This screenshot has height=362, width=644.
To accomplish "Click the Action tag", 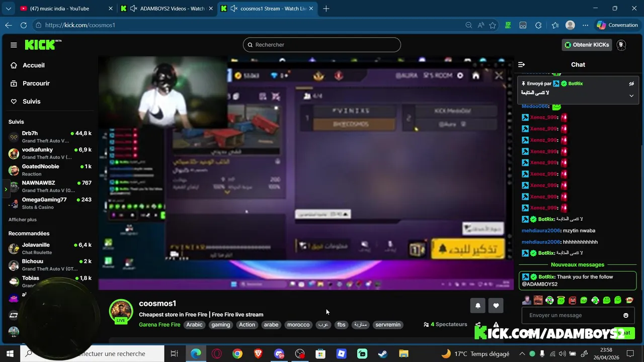I will coord(247,325).
